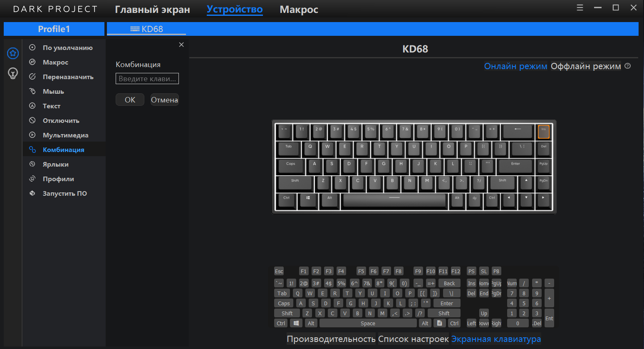This screenshot has height=349, width=644.
Task: Open the Список настроек view
Action: coord(413,339)
